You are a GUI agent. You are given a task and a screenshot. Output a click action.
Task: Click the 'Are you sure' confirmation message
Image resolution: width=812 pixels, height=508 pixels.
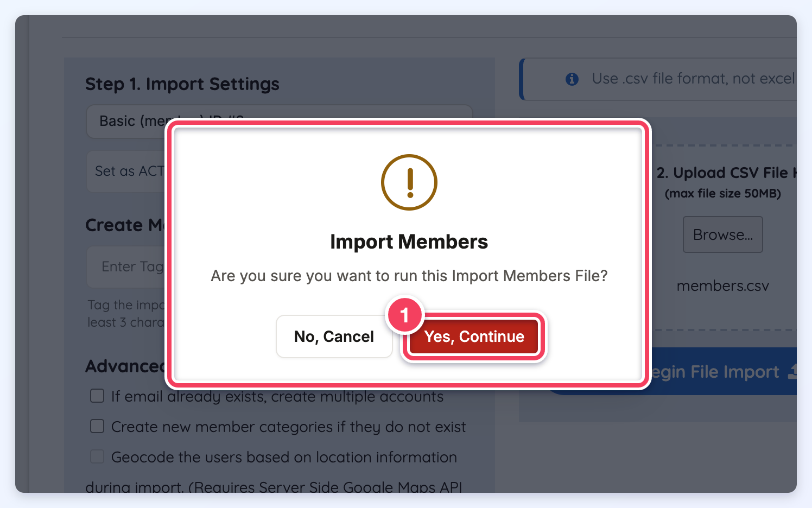tap(409, 276)
